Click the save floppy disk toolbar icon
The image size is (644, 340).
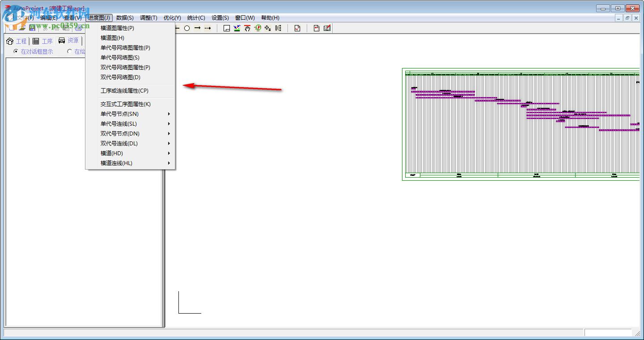tap(32, 28)
